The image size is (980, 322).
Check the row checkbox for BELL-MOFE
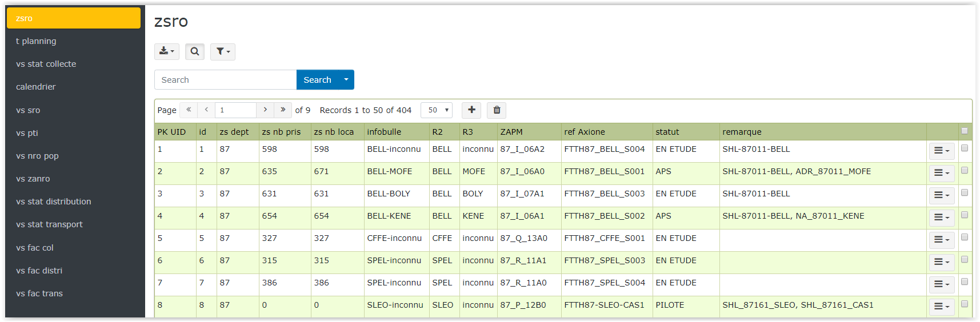(x=965, y=170)
